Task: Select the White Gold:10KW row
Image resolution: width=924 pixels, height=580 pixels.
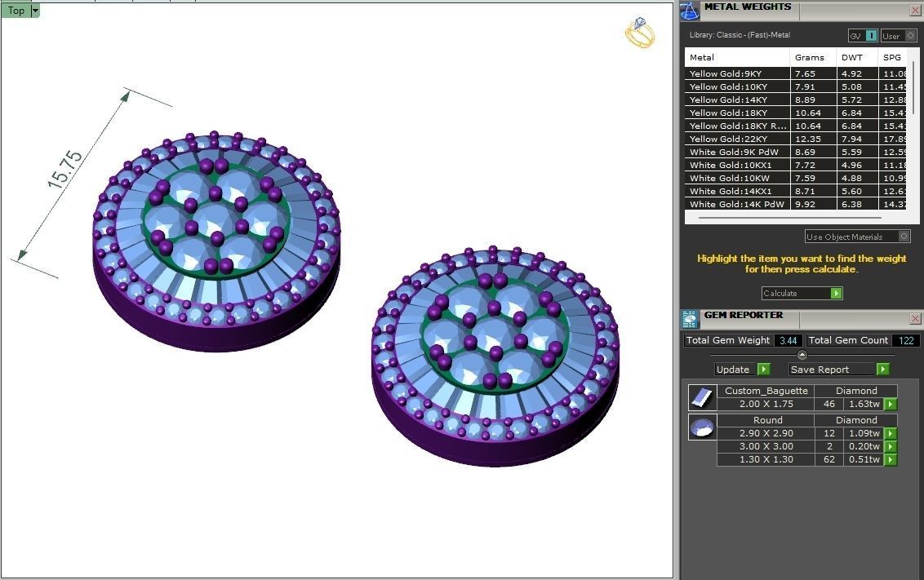Action: coord(796,178)
